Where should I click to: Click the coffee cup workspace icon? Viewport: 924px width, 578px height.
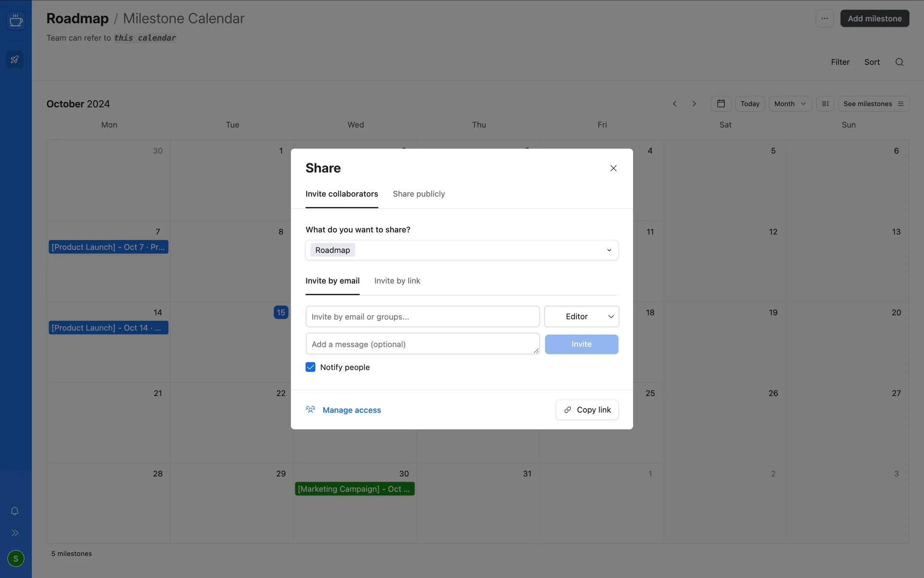(x=16, y=21)
